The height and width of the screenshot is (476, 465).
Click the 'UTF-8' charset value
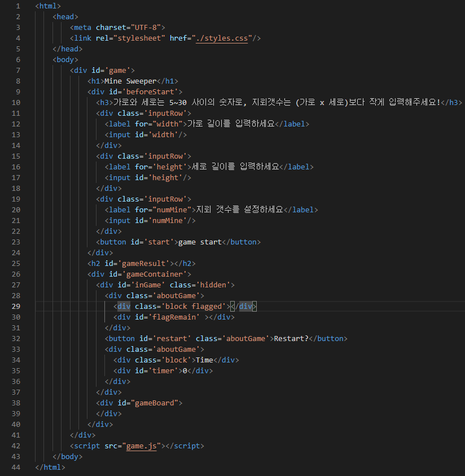click(x=146, y=28)
